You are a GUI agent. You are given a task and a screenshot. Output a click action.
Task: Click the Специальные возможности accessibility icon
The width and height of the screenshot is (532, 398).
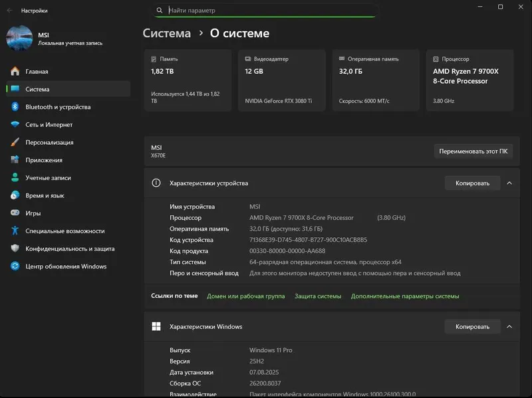tap(15, 231)
